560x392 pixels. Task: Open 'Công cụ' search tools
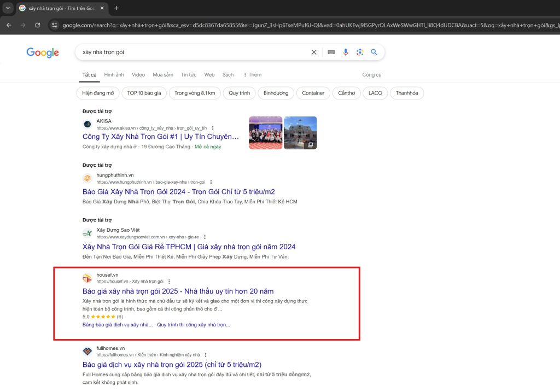point(372,74)
